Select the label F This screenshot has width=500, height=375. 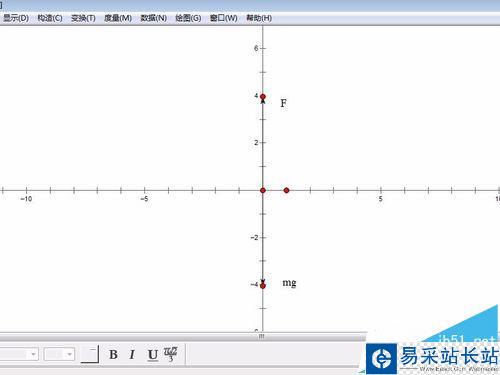[283, 103]
